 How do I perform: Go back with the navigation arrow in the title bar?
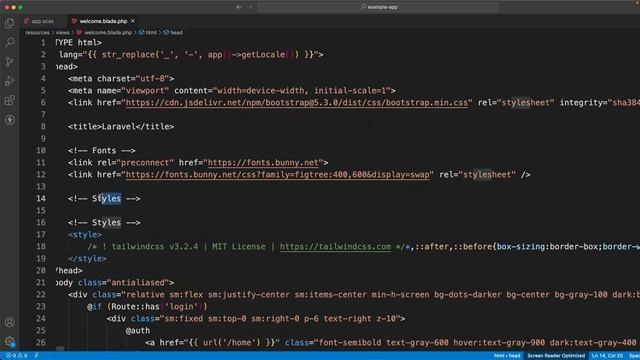[239, 7]
